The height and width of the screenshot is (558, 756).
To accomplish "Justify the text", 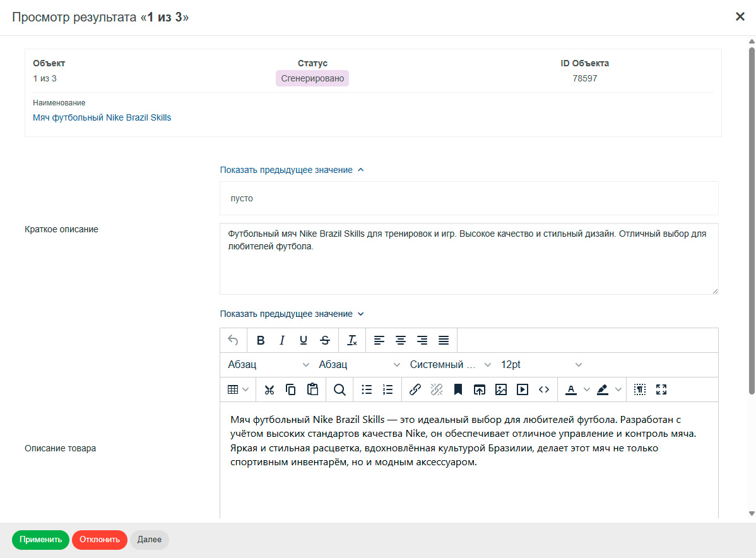I will (x=444, y=340).
